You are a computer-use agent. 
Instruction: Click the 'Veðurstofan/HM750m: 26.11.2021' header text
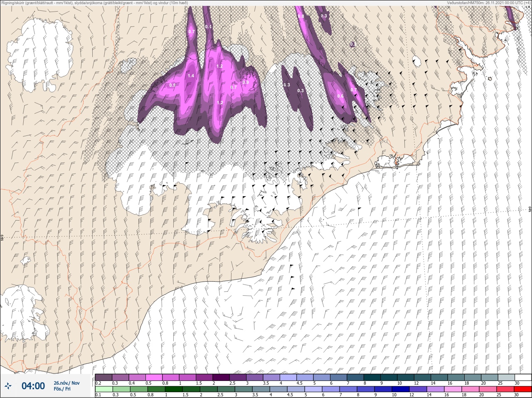[x=475, y=2]
